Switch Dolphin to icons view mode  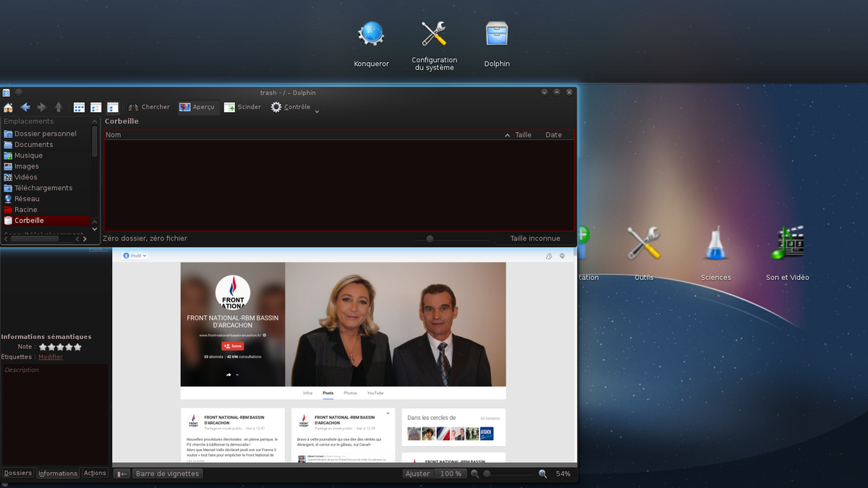click(x=79, y=107)
